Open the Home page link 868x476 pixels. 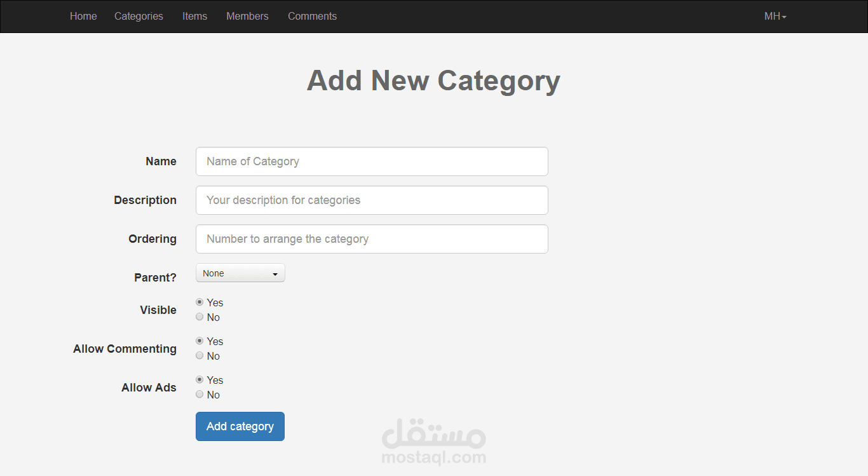tap(83, 17)
